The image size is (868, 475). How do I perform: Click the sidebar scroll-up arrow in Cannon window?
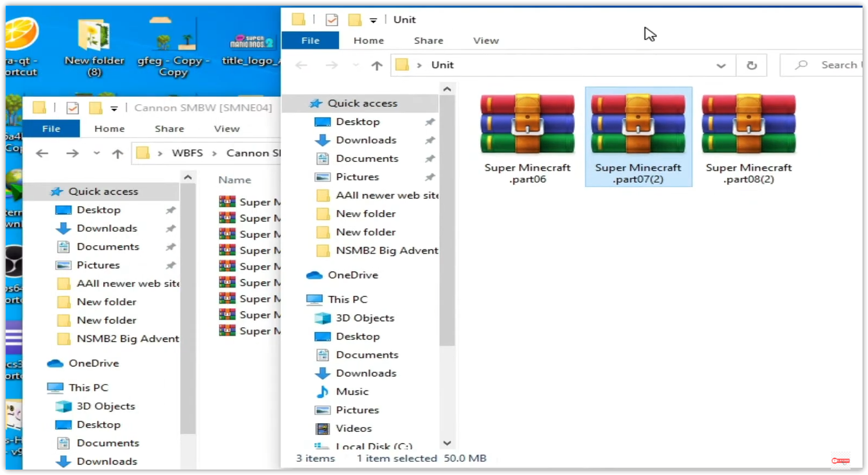188,177
